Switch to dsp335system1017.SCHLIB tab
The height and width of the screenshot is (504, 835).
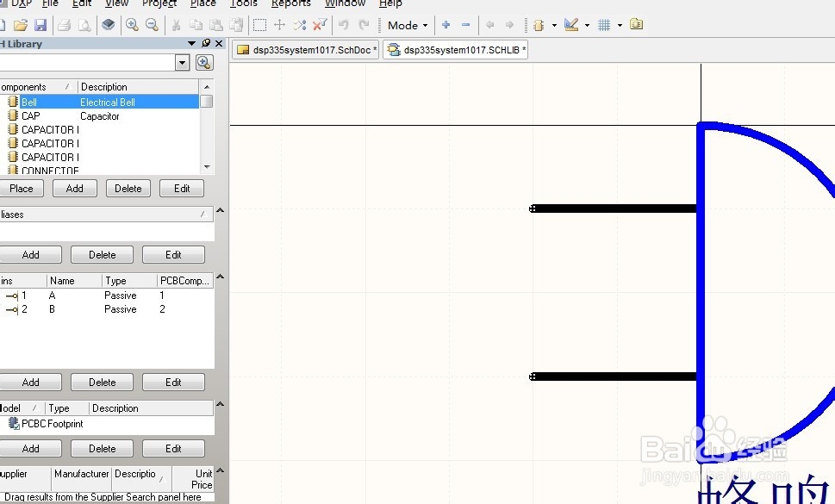[456, 50]
